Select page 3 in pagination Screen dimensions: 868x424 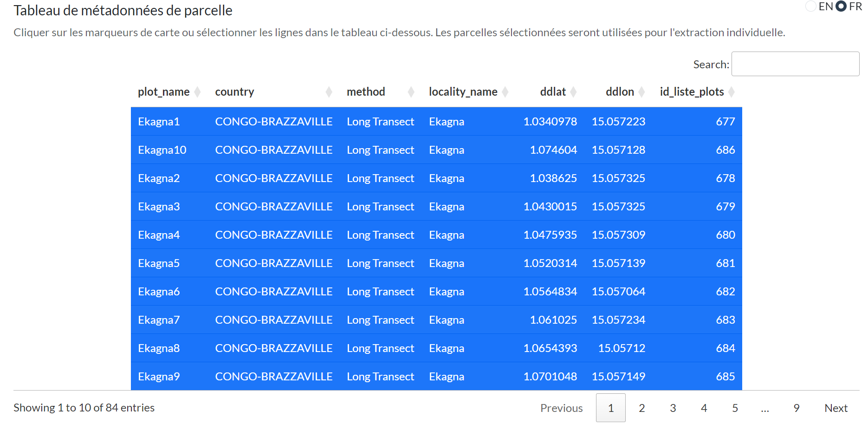[673, 408]
